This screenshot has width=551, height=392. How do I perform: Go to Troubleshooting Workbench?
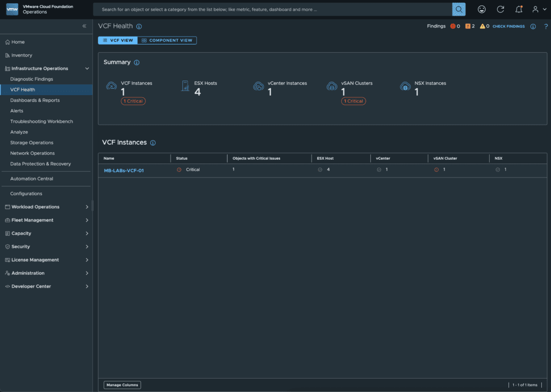click(41, 122)
